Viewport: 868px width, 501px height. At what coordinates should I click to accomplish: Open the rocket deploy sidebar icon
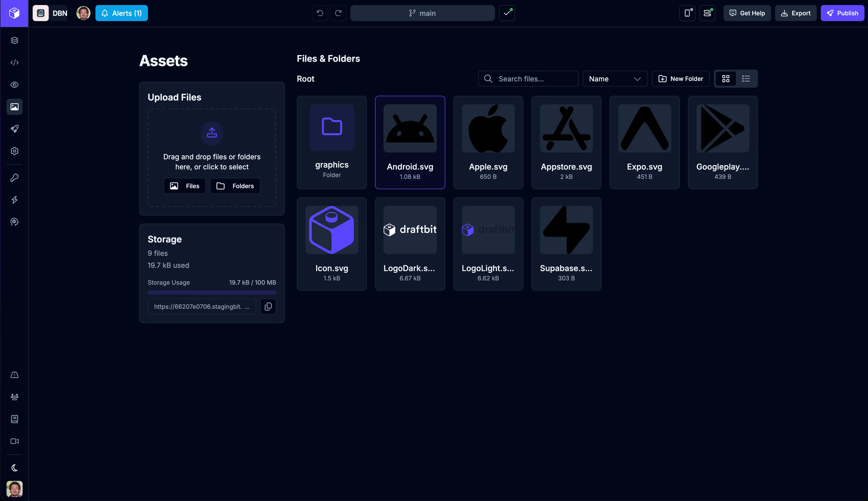(15, 129)
